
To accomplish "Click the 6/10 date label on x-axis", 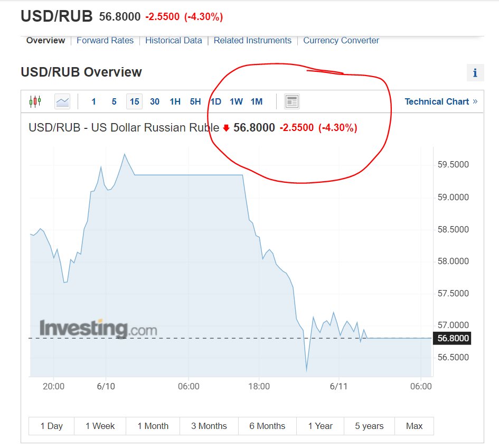I will (106, 386).
